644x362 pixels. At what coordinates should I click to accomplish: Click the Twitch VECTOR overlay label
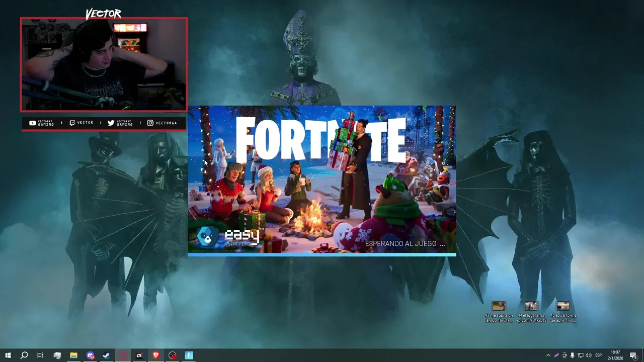(x=81, y=123)
